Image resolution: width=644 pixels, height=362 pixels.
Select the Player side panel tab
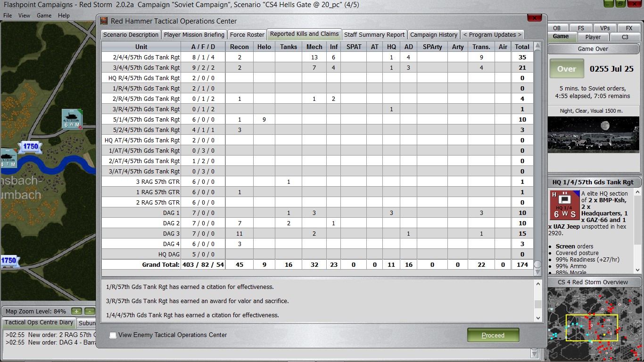593,37
